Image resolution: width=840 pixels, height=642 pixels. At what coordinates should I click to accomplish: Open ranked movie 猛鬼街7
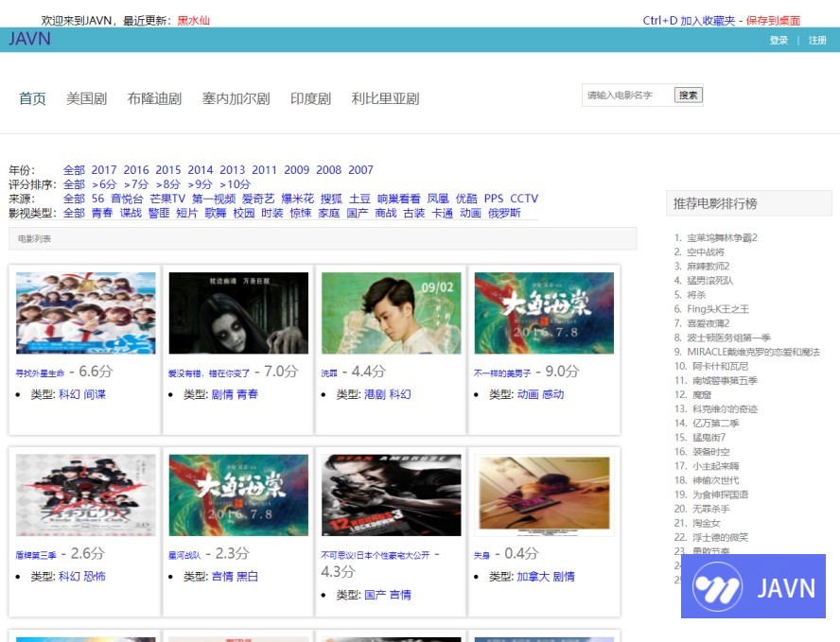tap(709, 438)
